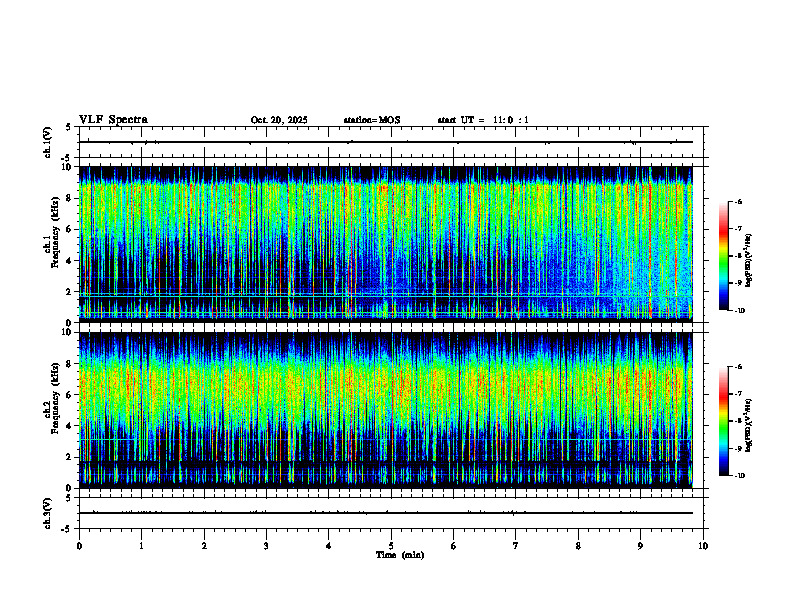Click the ch.2 frequency tick "8"
This screenshot has width=792, height=612.
click(70, 364)
